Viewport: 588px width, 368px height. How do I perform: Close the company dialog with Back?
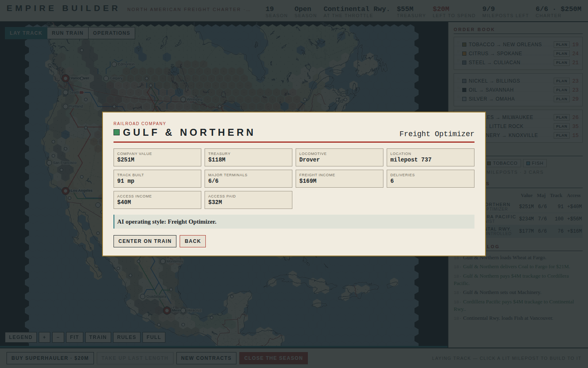[193, 241]
